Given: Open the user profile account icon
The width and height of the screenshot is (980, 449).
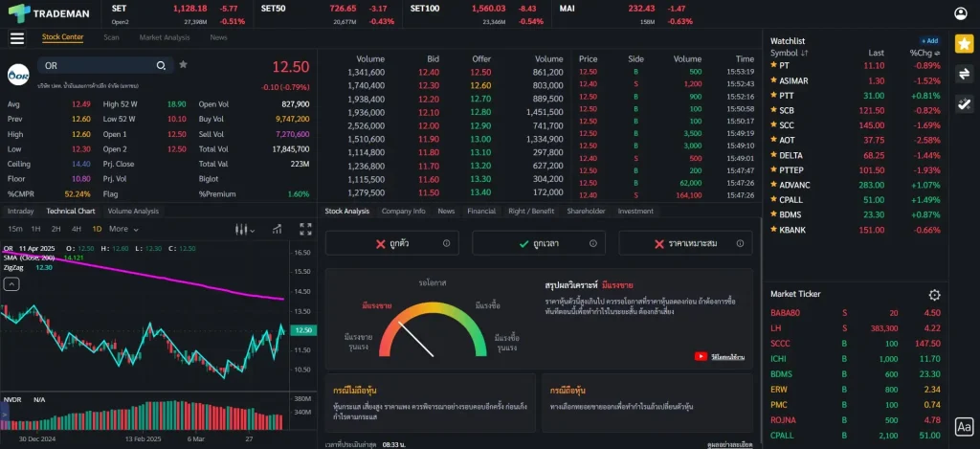Looking at the screenshot, I should click(x=961, y=13).
